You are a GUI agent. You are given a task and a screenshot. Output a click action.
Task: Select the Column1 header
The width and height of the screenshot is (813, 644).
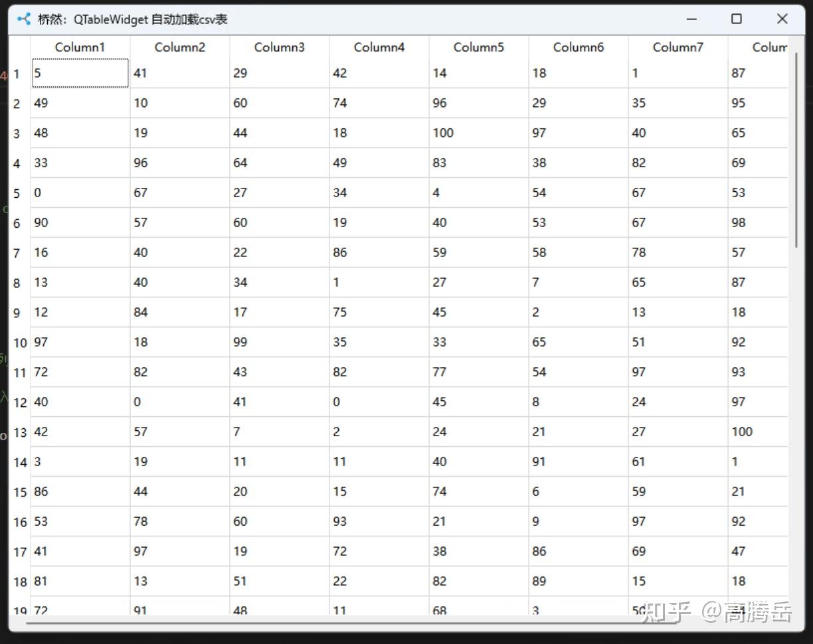80,47
